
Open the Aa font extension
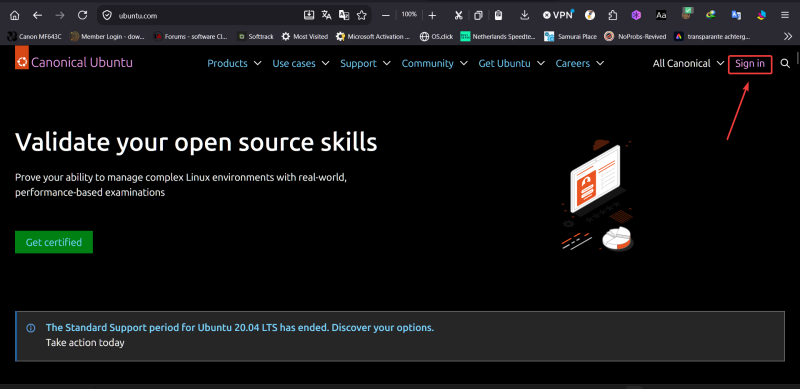point(661,15)
